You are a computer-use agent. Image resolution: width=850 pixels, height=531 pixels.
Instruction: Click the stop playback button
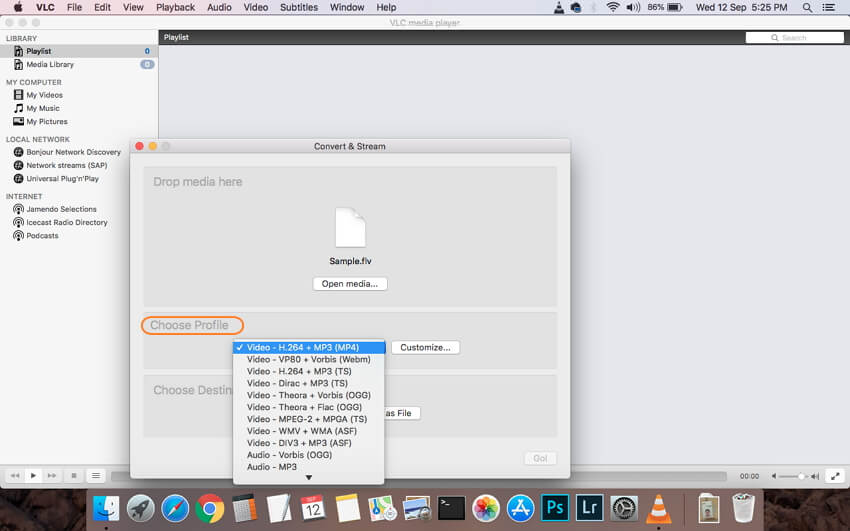[x=74, y=476]
